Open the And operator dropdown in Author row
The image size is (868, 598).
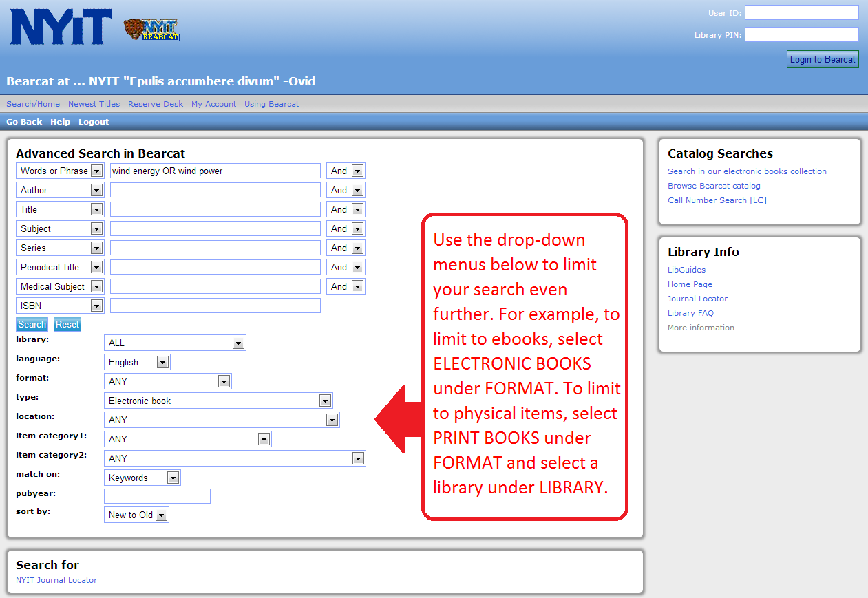[x=346, y=190]
